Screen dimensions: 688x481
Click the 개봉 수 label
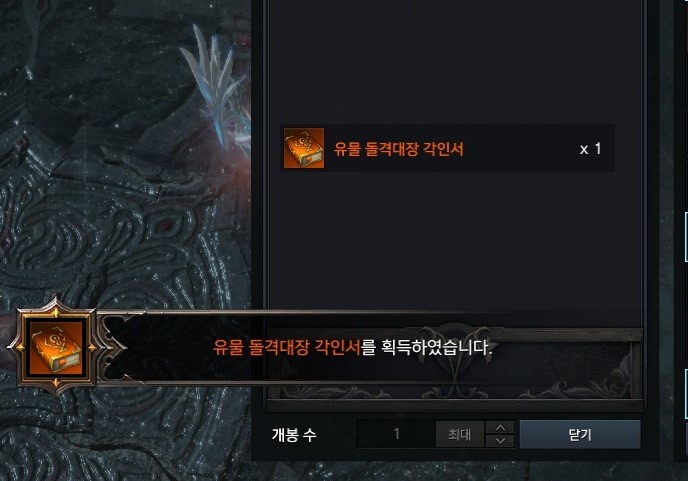(x=294, y=435)
